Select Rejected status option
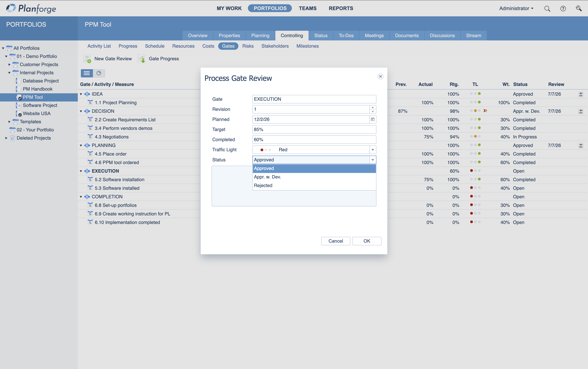Image resolution: width=588 pixels, height=369 pixels. 314,185
